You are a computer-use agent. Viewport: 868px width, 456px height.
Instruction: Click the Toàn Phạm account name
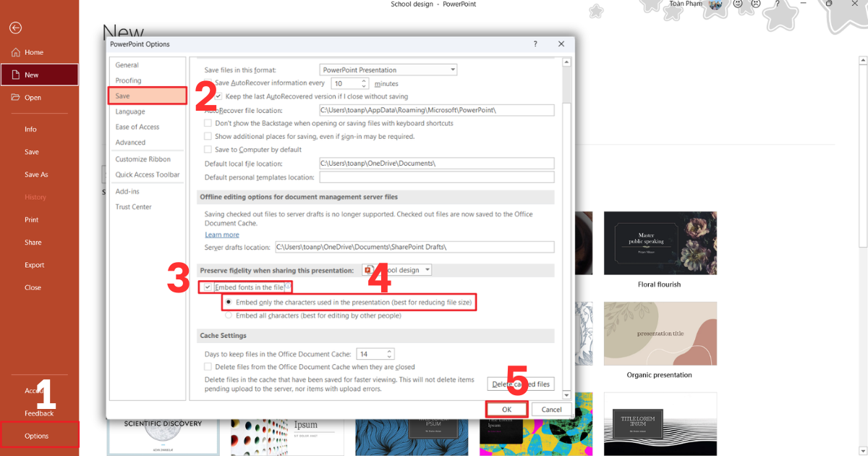(687, 4)
